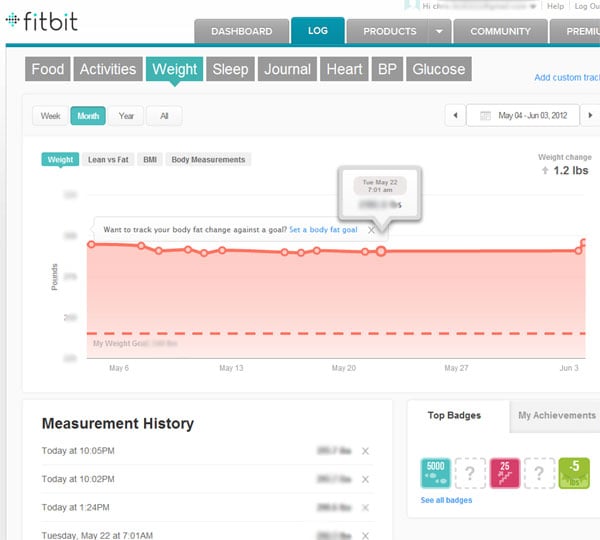Screen dimensions: 600x540
Task: Click the second unknown question-mark badge
Action: coord(539,473)
